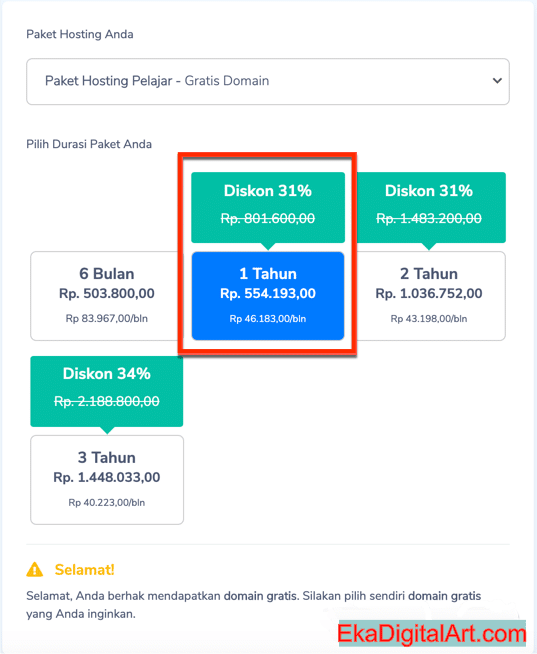
Task: Select the 1 Tahun duration card
Action: pos(268,296)
